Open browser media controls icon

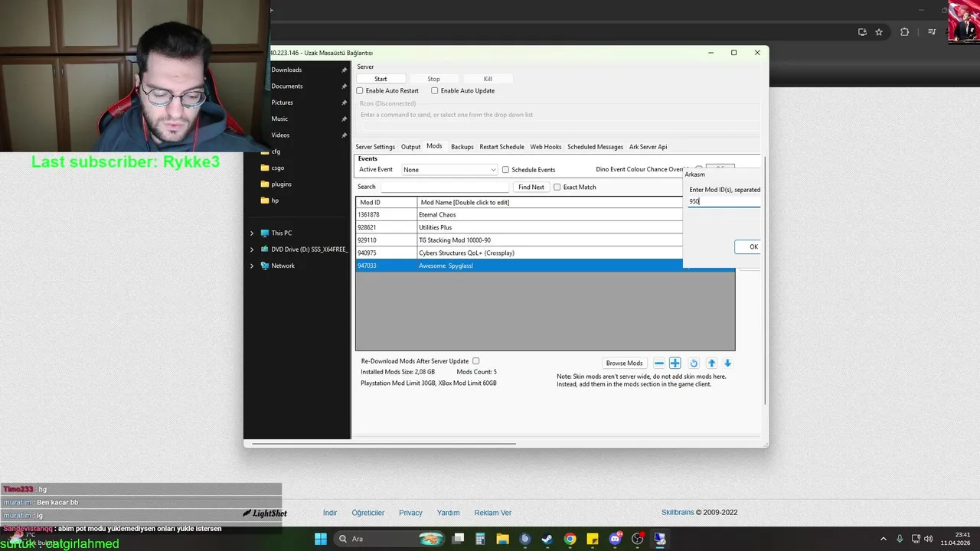click(x=932, y=32)
